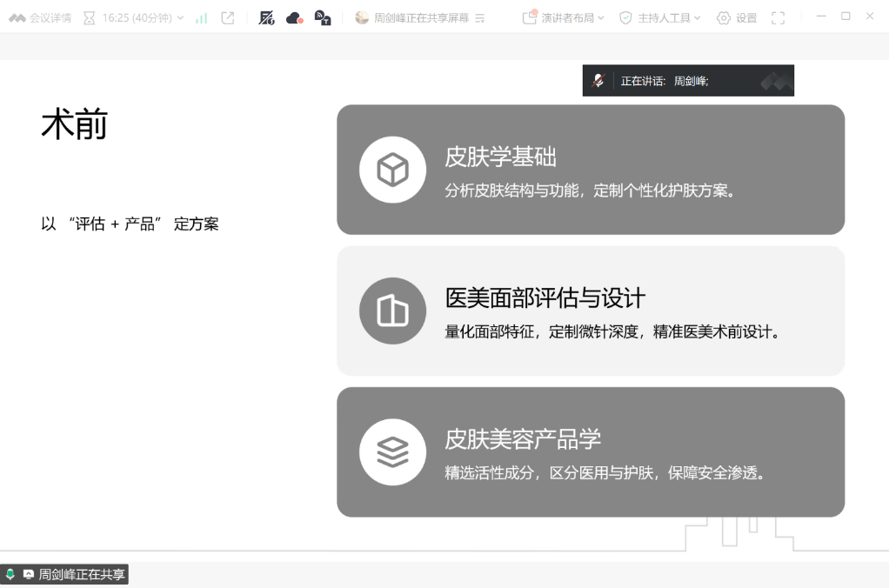Open 设置 settings
The width and height of the screenshot is (889, 588).
[737, 17]
